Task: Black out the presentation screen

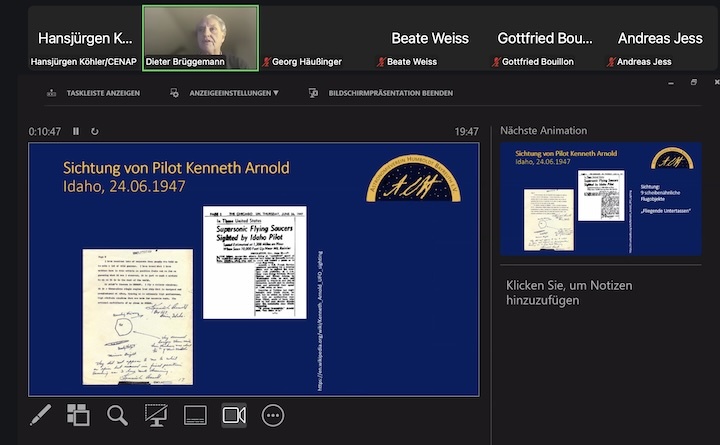Action: pos(156,415)
